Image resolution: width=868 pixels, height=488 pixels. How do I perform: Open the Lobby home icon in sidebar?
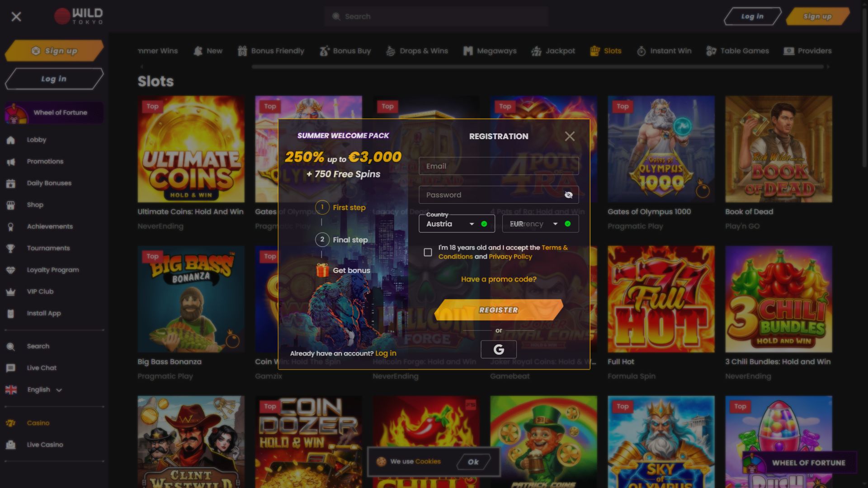[11, 140]
